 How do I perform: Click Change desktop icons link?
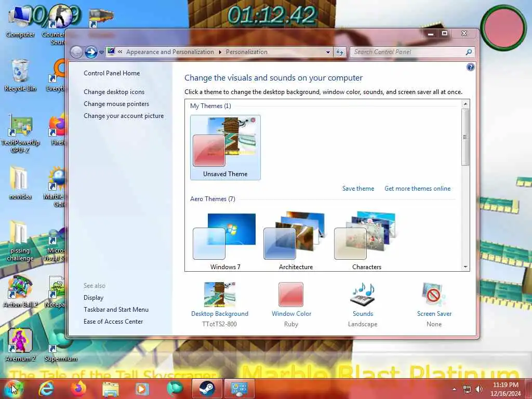click(114, 92)
